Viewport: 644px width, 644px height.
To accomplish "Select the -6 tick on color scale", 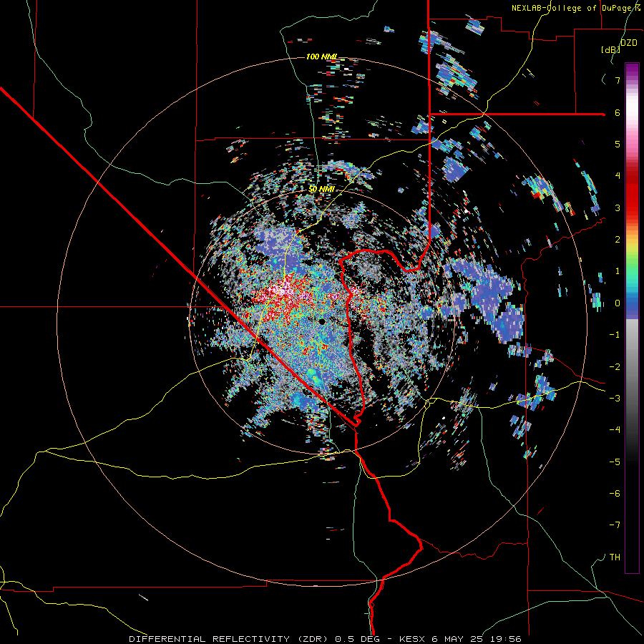I will 615,494.
